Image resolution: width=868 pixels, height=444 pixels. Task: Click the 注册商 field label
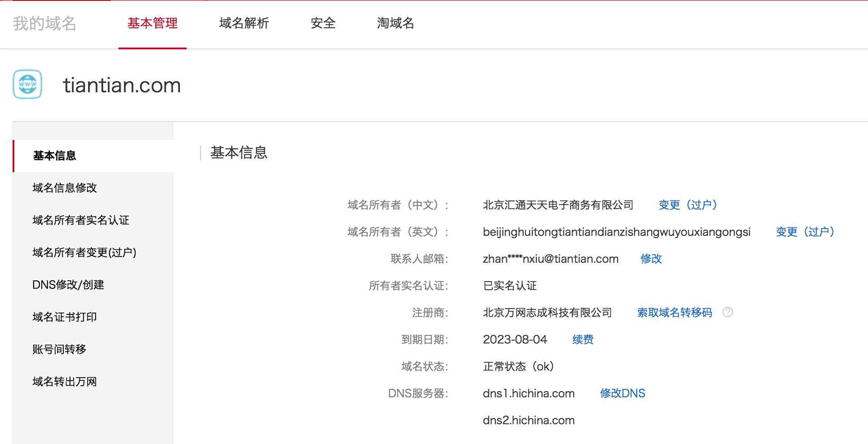point(430,313)
